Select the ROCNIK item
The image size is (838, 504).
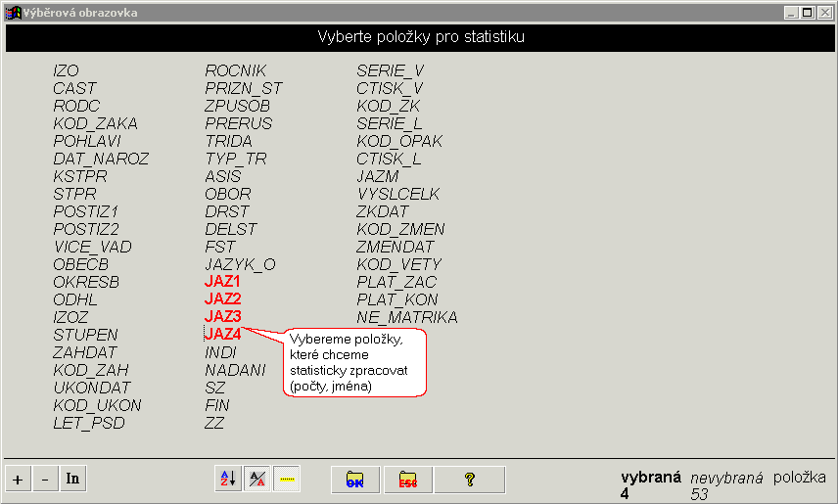[x=235, y=70]
